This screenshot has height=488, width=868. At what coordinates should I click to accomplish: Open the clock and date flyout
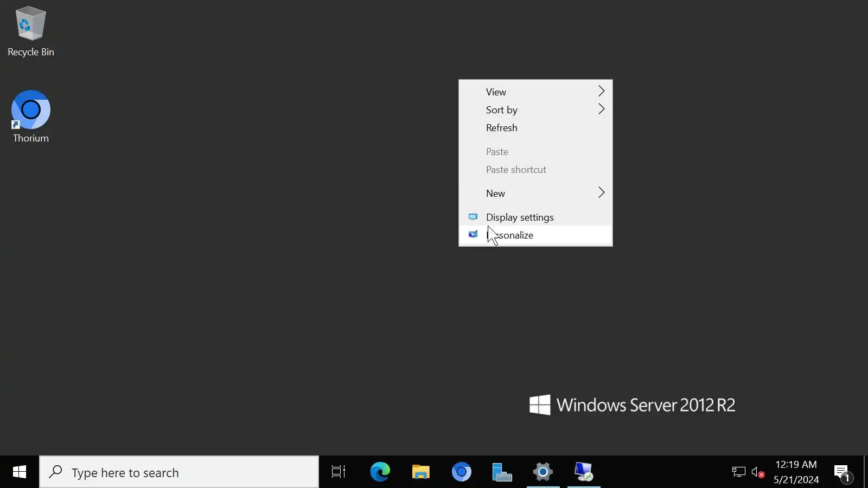pos(796,472)
